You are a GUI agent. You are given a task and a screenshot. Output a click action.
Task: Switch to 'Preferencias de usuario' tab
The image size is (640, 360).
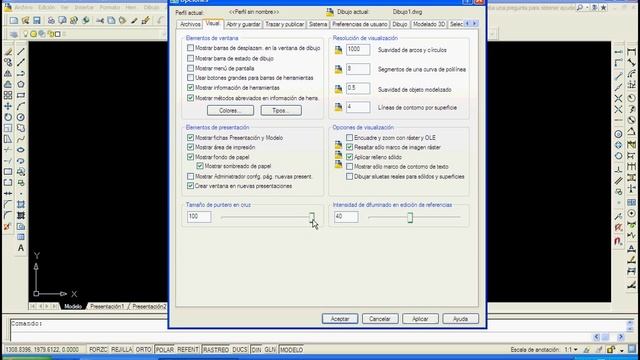pyautogui.click(x=360, y=24)
